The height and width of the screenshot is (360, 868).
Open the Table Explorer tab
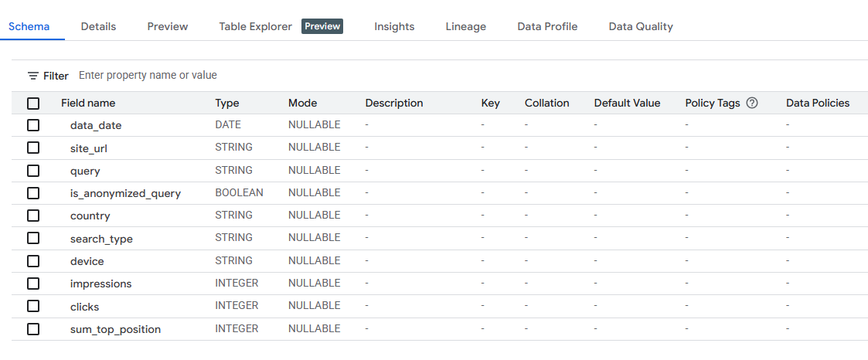(256, 26)
